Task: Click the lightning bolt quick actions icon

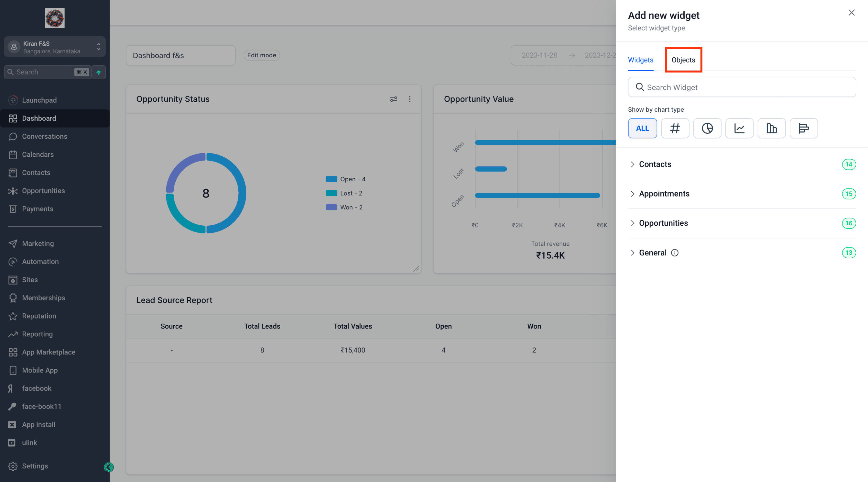Action: (x=99, y=72)
